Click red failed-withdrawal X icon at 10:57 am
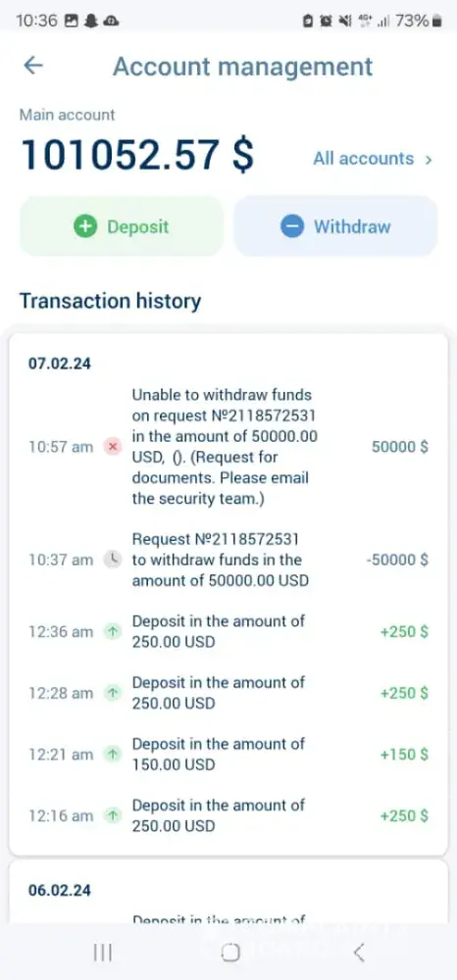Screen dimensions: 457x980 point(113,447)
